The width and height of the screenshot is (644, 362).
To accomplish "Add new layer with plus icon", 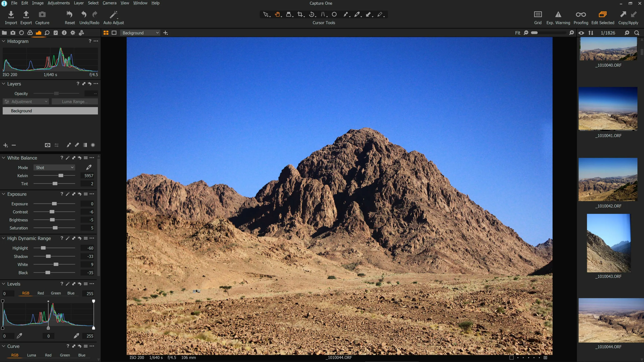I will click(x=6, y=145).
